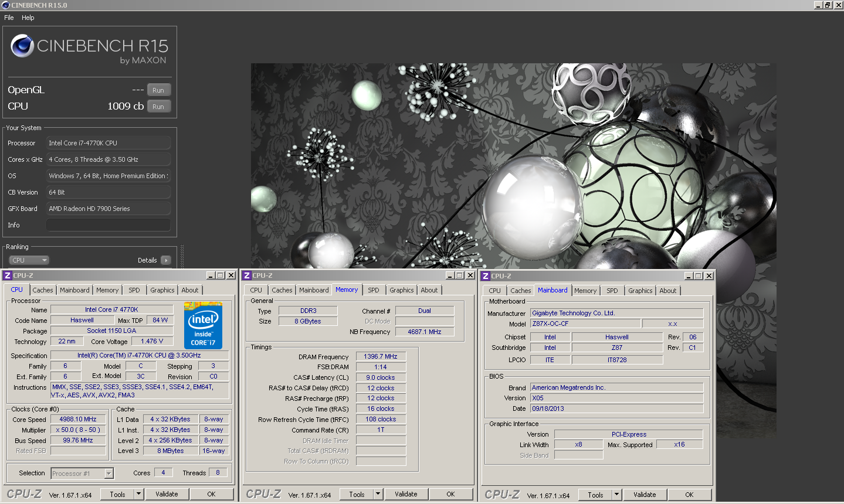The height and width of the screenshot is (504, 844).
Task: Click the Info input field in Cinebench
Action: tap(109, 225)
